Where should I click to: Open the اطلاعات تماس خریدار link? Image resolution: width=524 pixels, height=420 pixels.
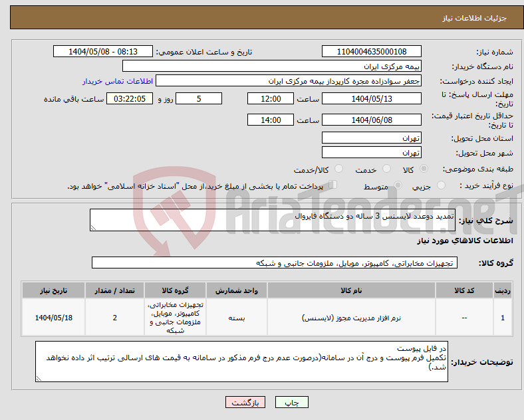[118, 81]
